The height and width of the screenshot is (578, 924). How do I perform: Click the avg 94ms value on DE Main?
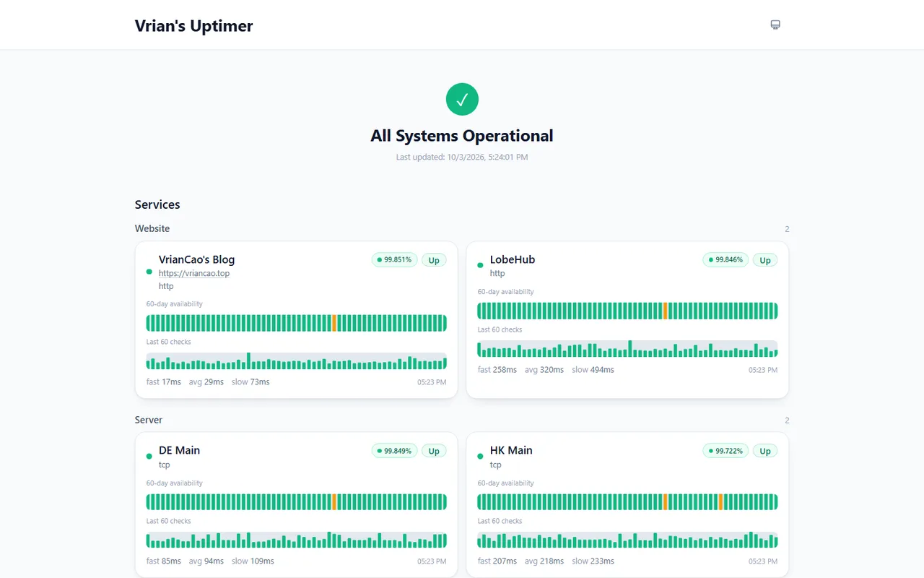coord(206,561)
